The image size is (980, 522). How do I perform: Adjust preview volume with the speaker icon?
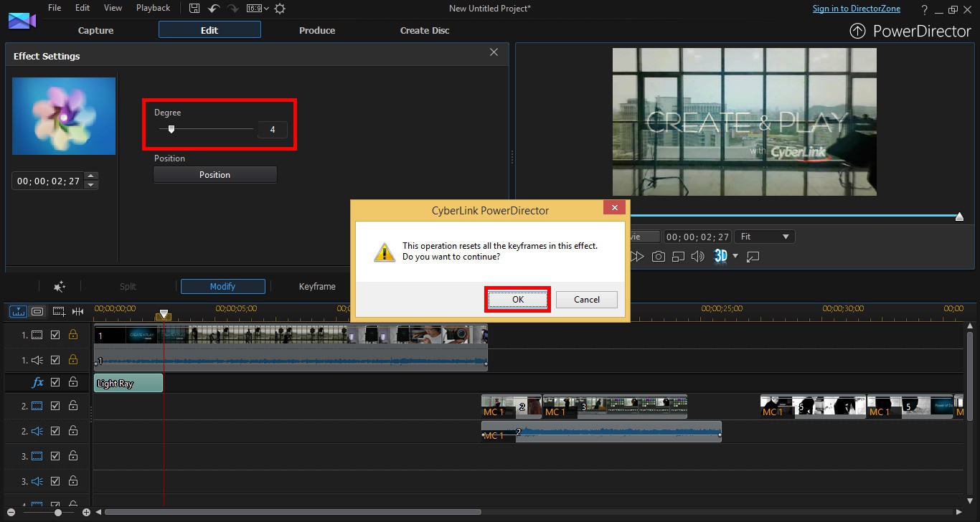click(x=697, y=256)
